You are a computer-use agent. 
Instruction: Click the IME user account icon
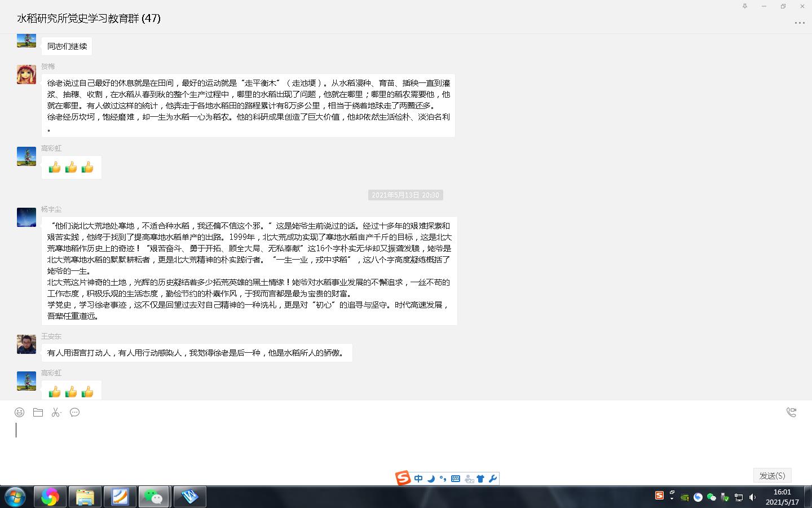pos(469,479)
